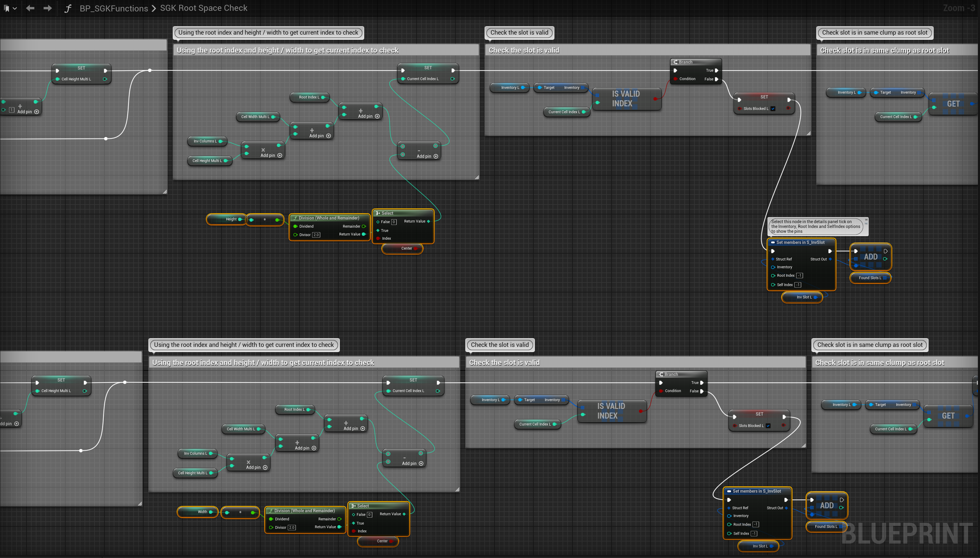Click the upper Branch node header icon
Screen dimensions: 980x558
pyautogui.click(x=675, y=62)
